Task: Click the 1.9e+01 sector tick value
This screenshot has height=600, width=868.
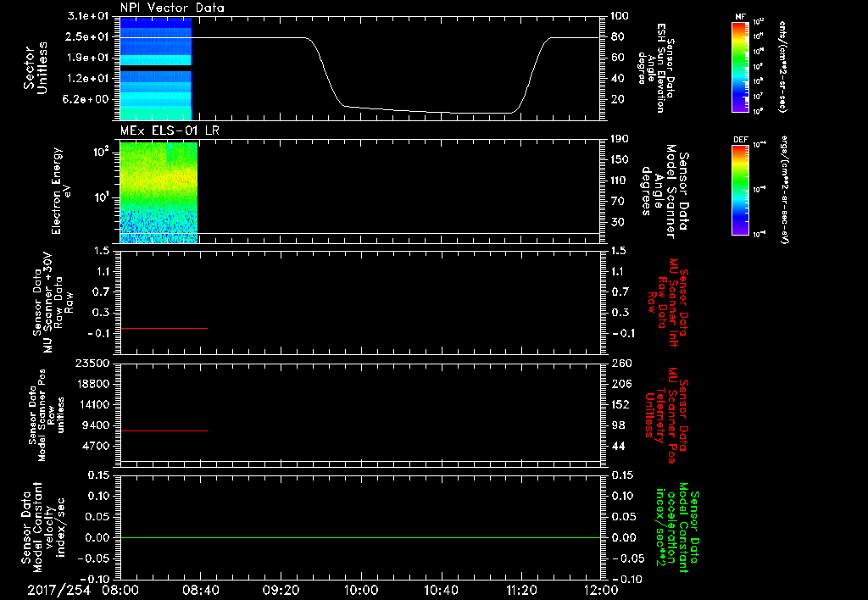Action: click(x=88, y=58)
